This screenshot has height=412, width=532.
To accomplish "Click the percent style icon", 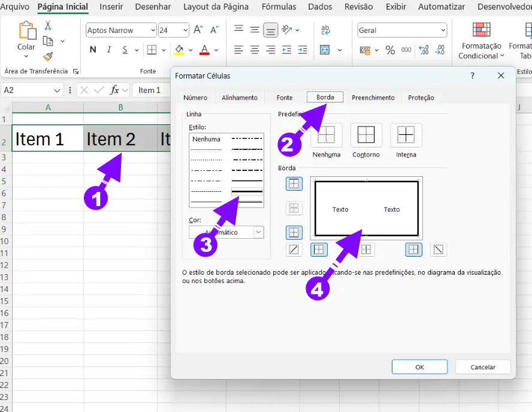I will click(x=390, y=50).
